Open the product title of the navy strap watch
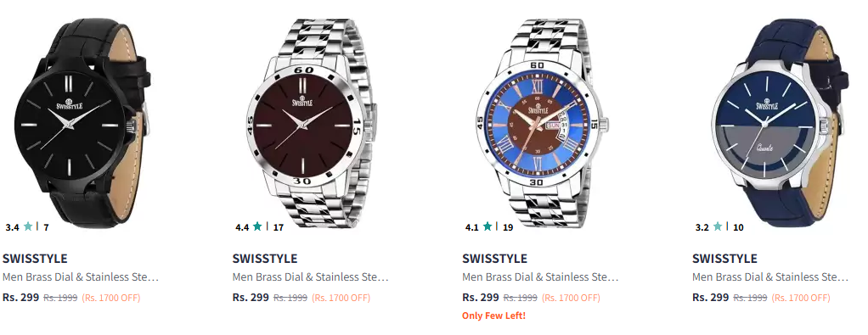Image resolution: width=868 pixels, height=335 pixels. pos(770,277)
